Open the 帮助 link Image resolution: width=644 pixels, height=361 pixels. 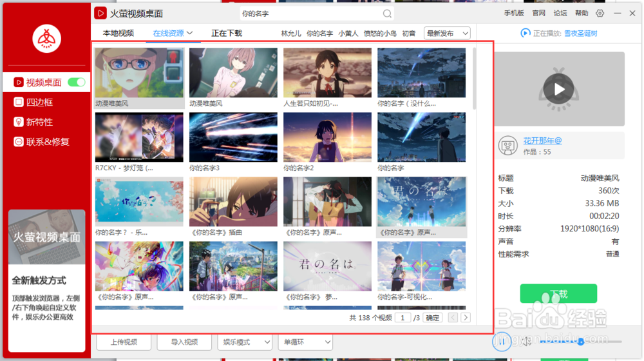pos(581,13)
